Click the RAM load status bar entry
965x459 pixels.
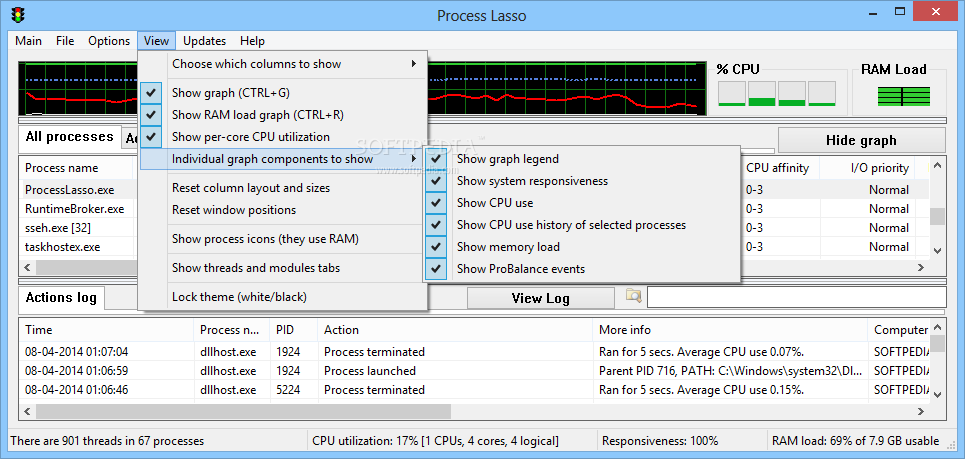click(x=856, y=441)
